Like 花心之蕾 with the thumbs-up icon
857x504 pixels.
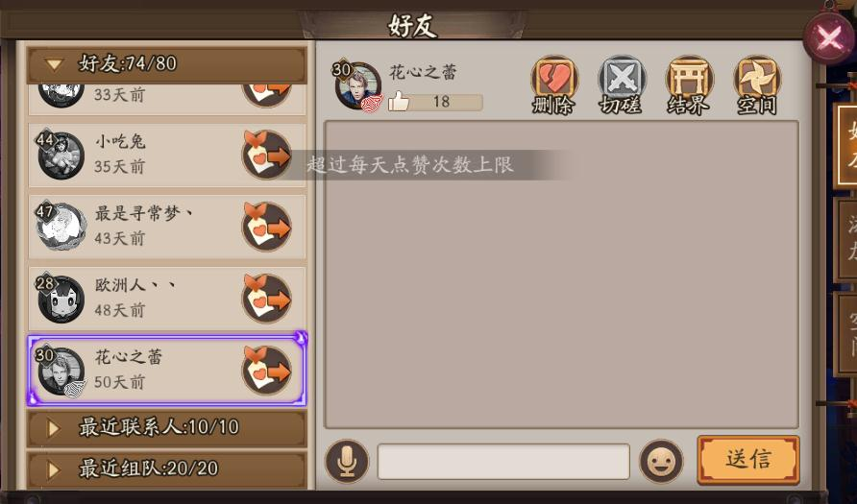[399, 102]
